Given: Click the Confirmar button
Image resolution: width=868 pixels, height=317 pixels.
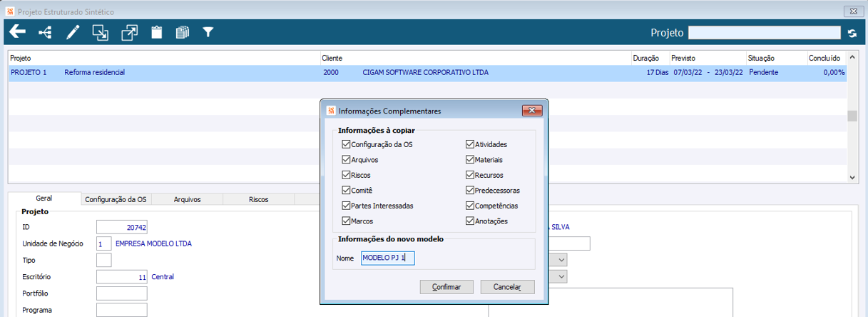Looking at the screenshot, I should (446, 287).
